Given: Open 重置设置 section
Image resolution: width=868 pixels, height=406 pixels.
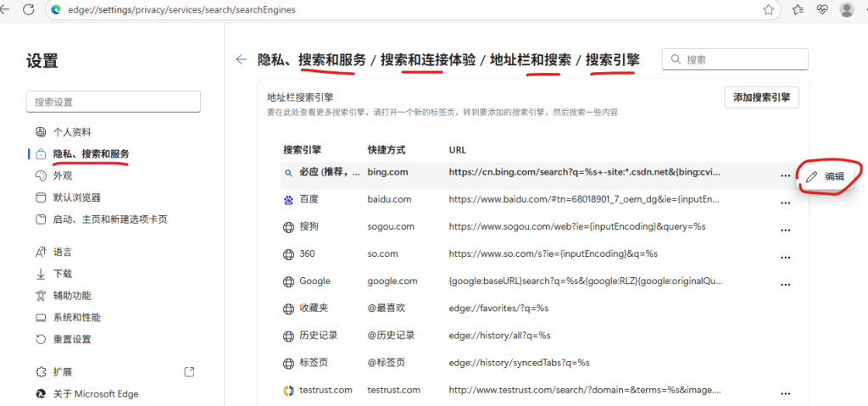Looking at the screenshot, I should click(x=72, y=339).
